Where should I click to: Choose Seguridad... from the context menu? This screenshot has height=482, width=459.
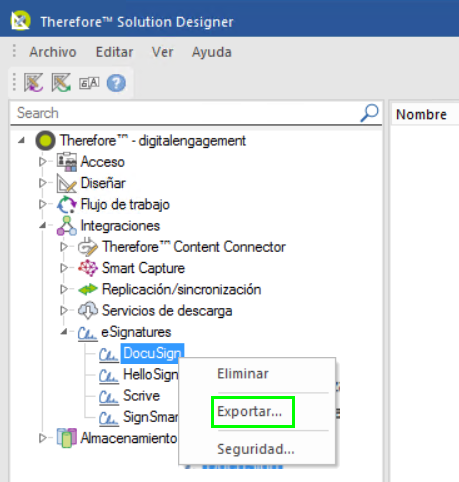point(256,449)
